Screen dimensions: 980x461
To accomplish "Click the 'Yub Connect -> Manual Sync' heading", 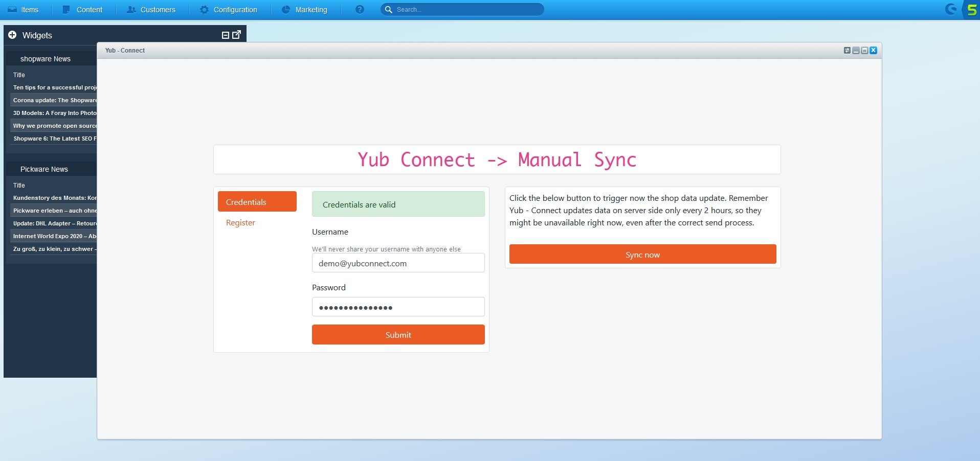I will [497, 159].
